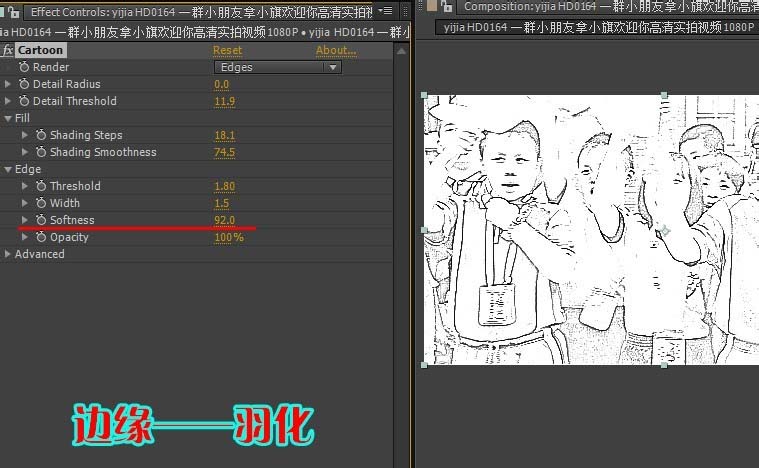Click the Detail Threshold value 11.9
The width and height of the screenshot is (759, 468).
[225, 101]
